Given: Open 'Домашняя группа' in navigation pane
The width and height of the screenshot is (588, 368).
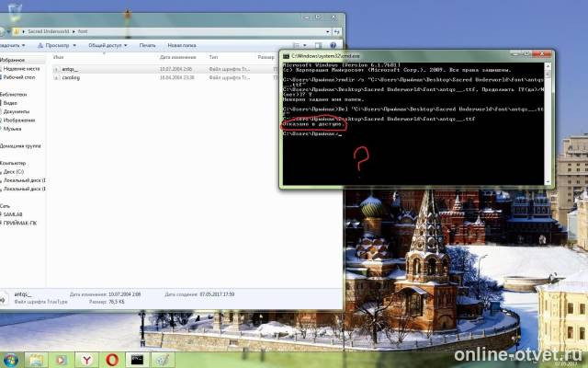Looking at the screenshot, I should (20, 146).
